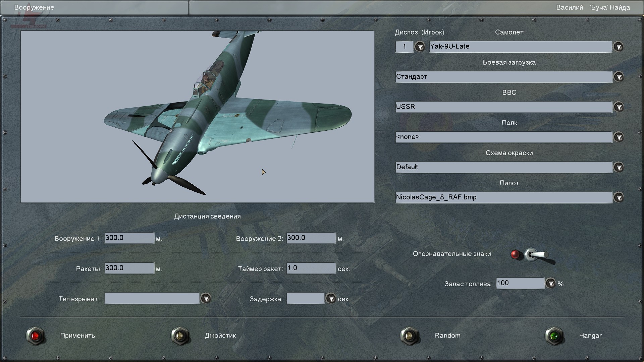Expand the Боевая загрузка Стандарт dropdown

[x=619, y=77]
